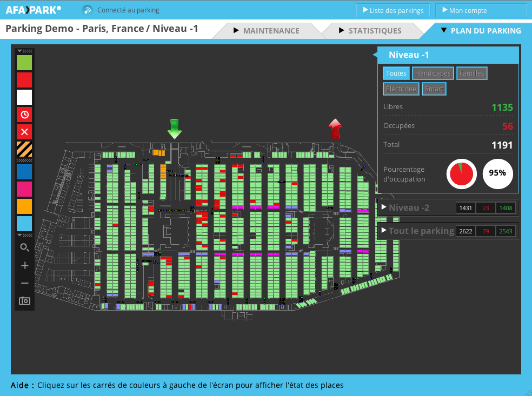Activate the Smart places filter
This screenshot has height=396, width=532.
click(x=434, y=89)
